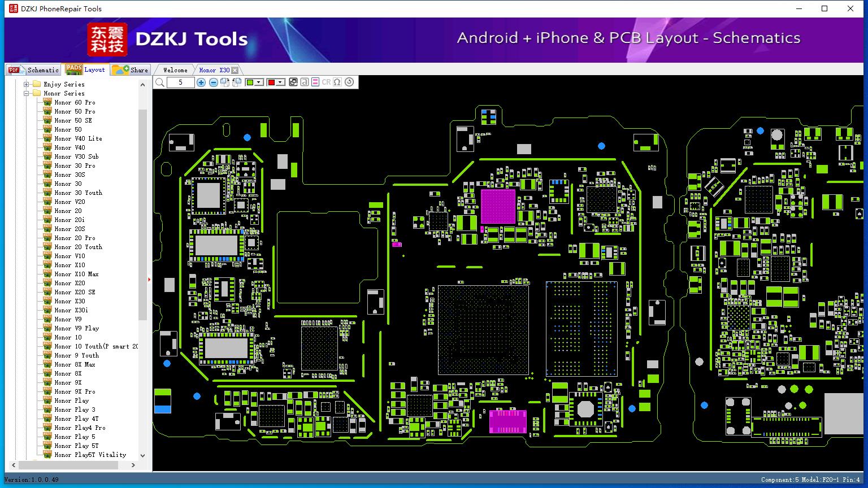This screenshot has width=868, height=488.
Task: Select Honor 30S in the model list
Action: point(70,175)
